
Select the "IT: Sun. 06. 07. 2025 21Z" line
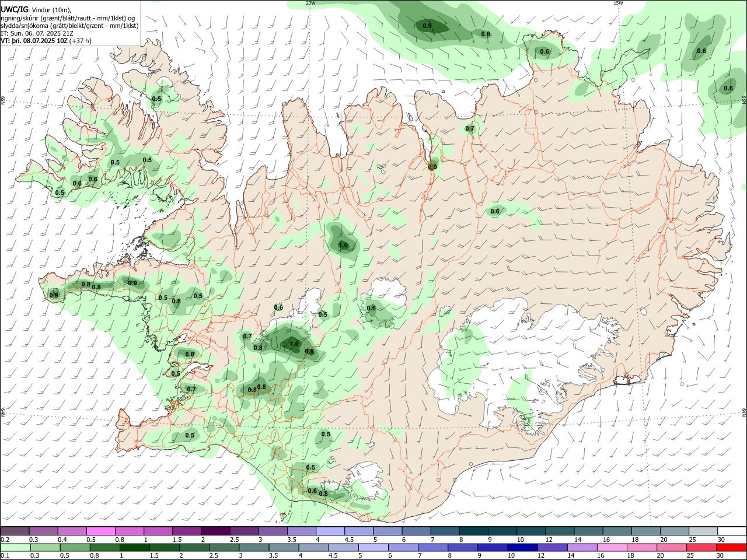click(x=37, y=33)
